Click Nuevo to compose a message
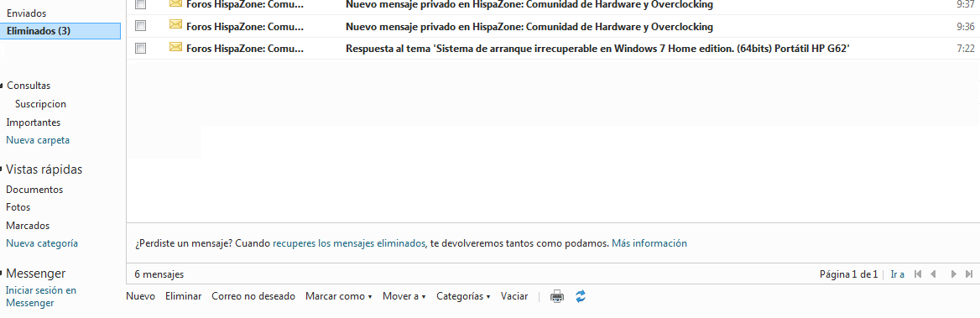Image resolution: width=980 pixels, height=318 pixels. point(140,297)
